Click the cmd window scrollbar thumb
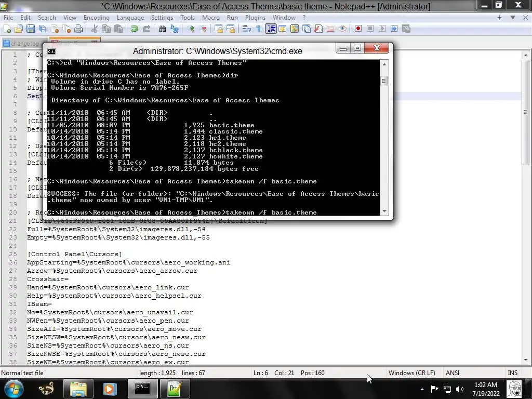The height and width of the screenshot is (399, 532). point(384,81)
